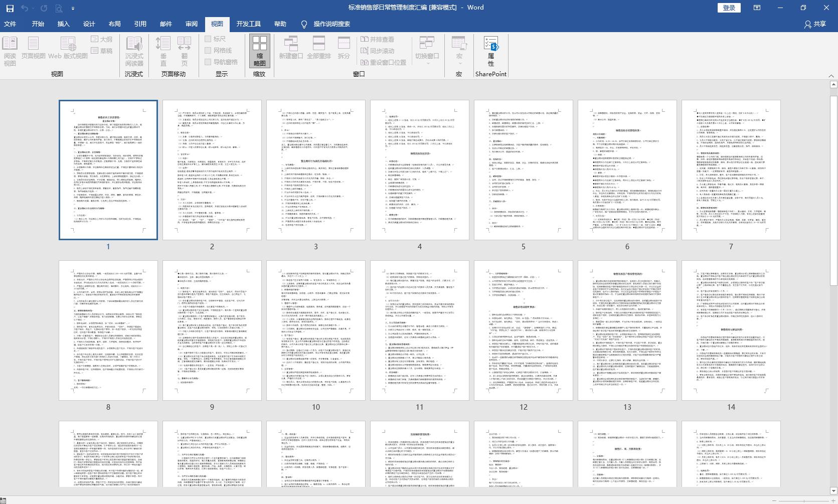Open 大纲 outline view

101,39
